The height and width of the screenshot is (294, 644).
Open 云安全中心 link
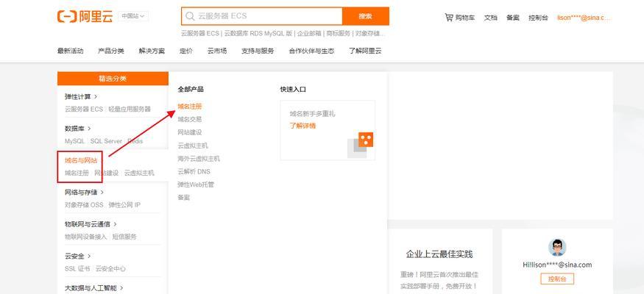click(x=110, y=269)
